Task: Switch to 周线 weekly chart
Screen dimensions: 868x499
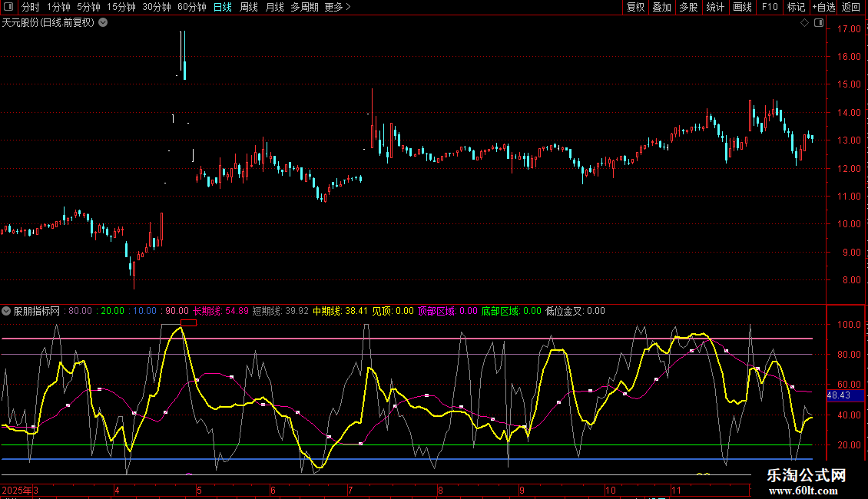Action: point(249,8)
